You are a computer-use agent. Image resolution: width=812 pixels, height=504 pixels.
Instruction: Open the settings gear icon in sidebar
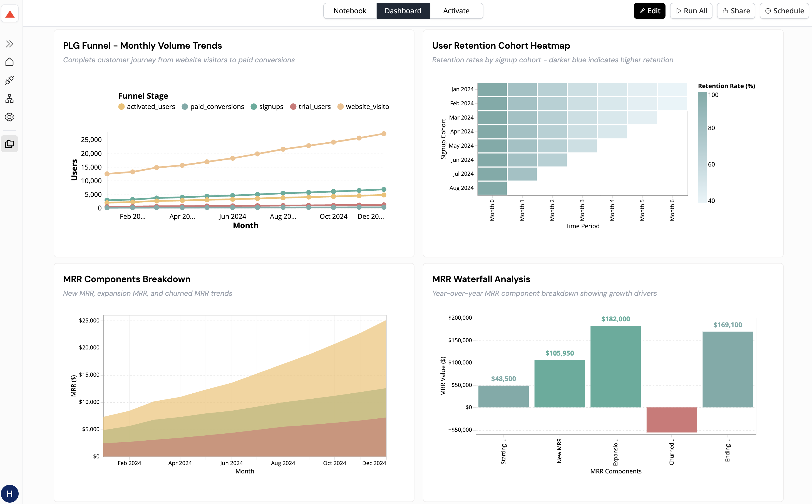point(9,117)
